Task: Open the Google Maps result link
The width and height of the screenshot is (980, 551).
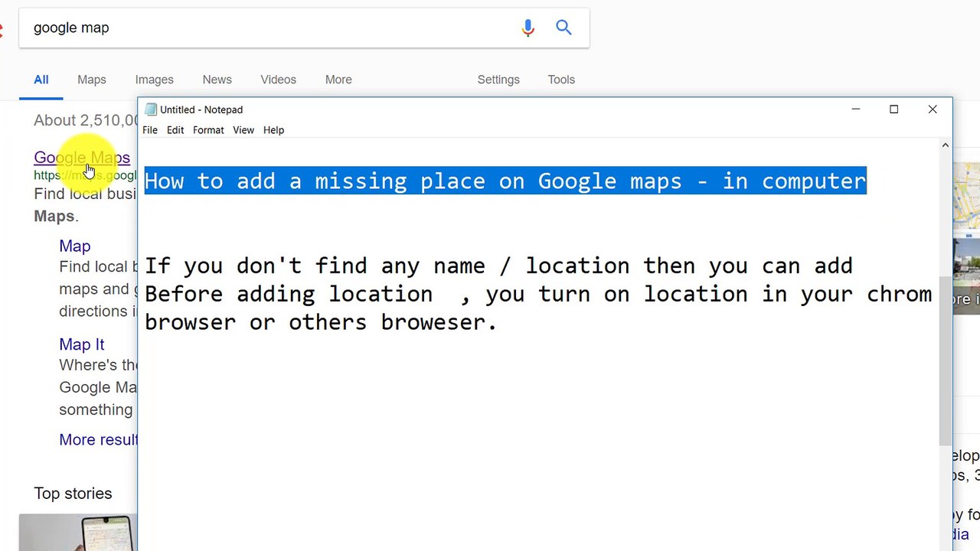Action: click(82, 158)
